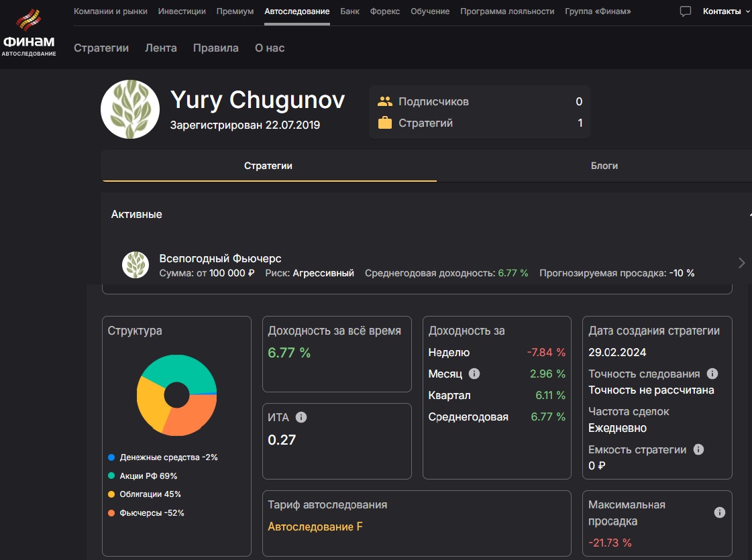This screenshot has height=560, width=752.
Task: Select the Автоследование menu item
Action: (297, 11)
